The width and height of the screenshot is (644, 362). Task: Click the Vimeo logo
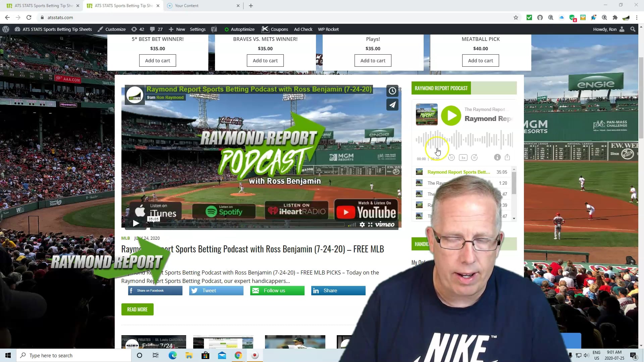(x=385, y=225)
